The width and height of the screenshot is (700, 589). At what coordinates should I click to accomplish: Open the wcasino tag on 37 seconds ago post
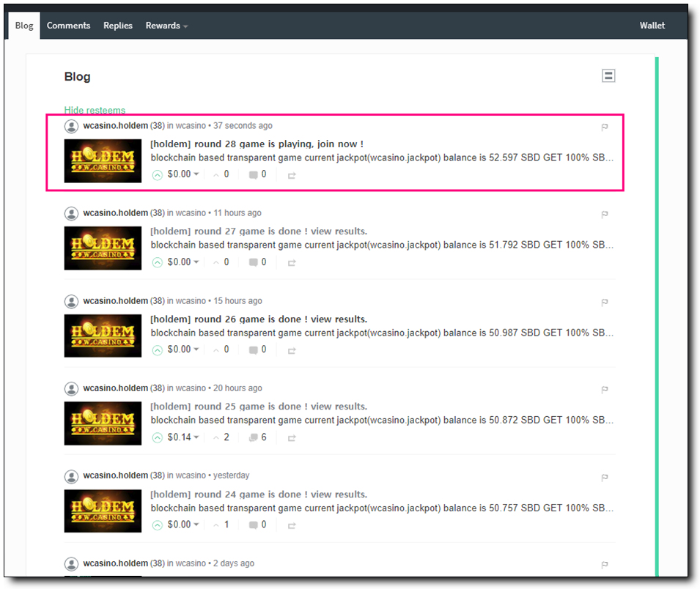click(x=191, y=126)
